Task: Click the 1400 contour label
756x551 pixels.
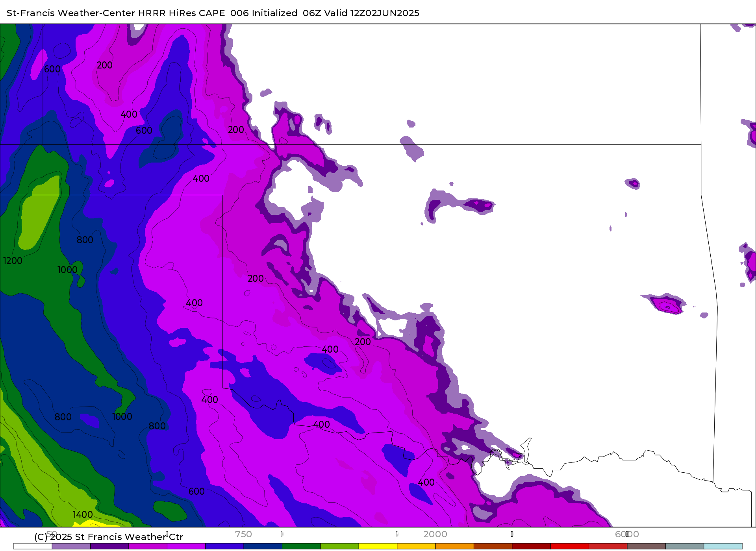Action: point(83,515)
